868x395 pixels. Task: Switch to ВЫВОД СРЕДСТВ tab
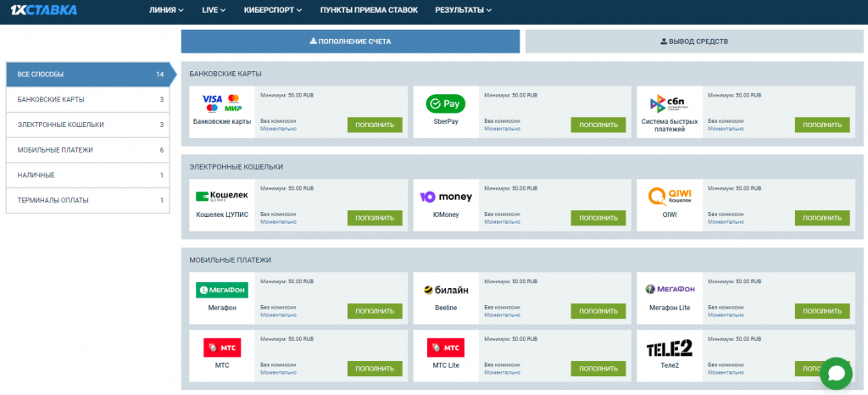[694, 42]
